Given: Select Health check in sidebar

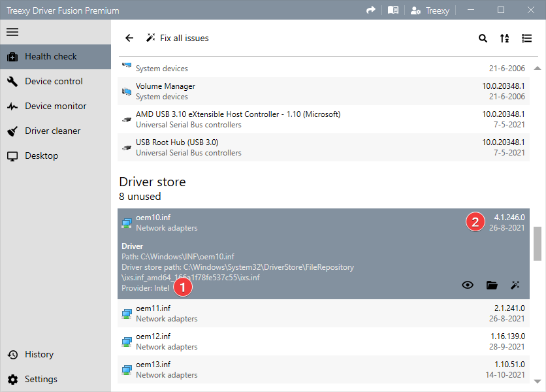Looking at the screenshot, I should click(x=56, y=56).
